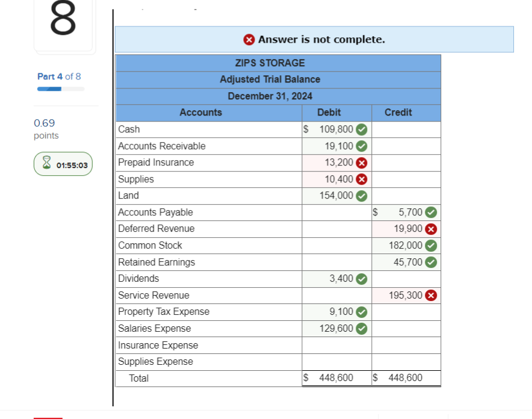
Task: Click the red X beside Supplies 10,400
Action: [362, 179]
